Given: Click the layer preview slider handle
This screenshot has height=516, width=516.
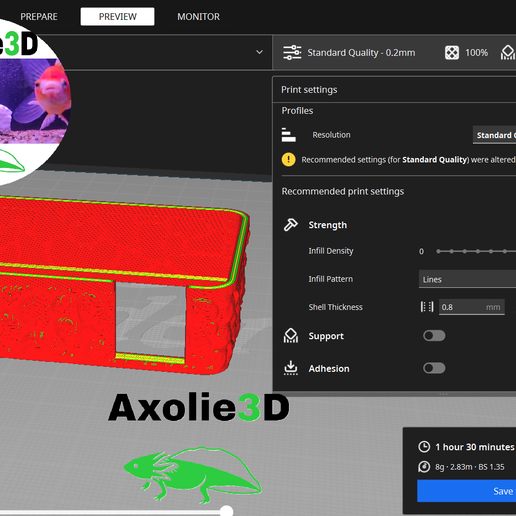Looking at the screenshot, I should point(226,511).
